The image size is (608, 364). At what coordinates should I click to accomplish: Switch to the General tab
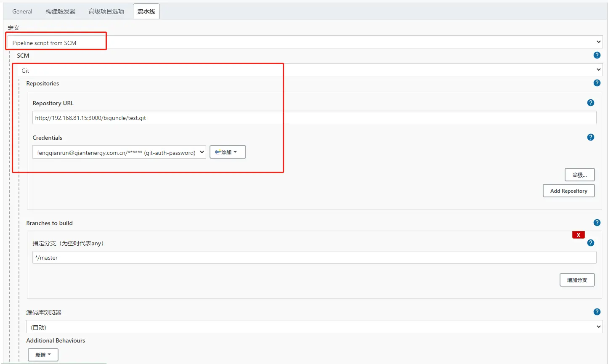click(x=22, y=11)
